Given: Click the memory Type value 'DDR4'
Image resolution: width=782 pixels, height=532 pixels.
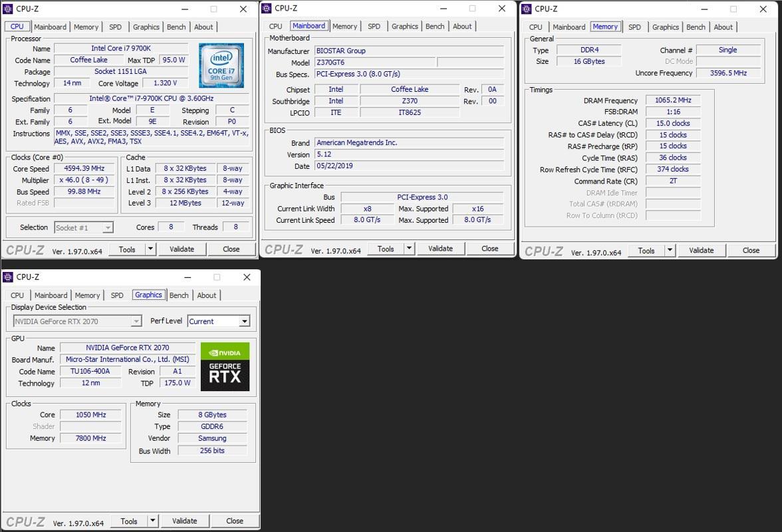Looking at the screenshot, I should pos(589,50).
